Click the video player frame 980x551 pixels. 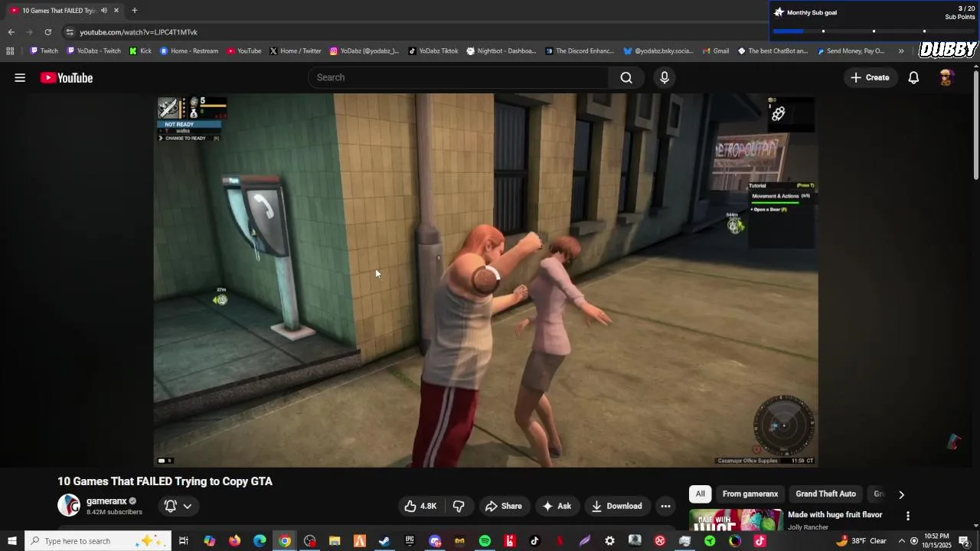485,280
